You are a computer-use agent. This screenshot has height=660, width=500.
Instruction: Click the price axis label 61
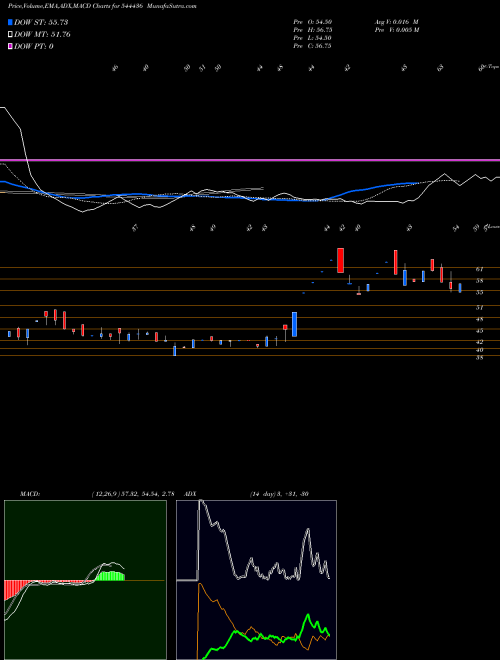tap(479, 269)
